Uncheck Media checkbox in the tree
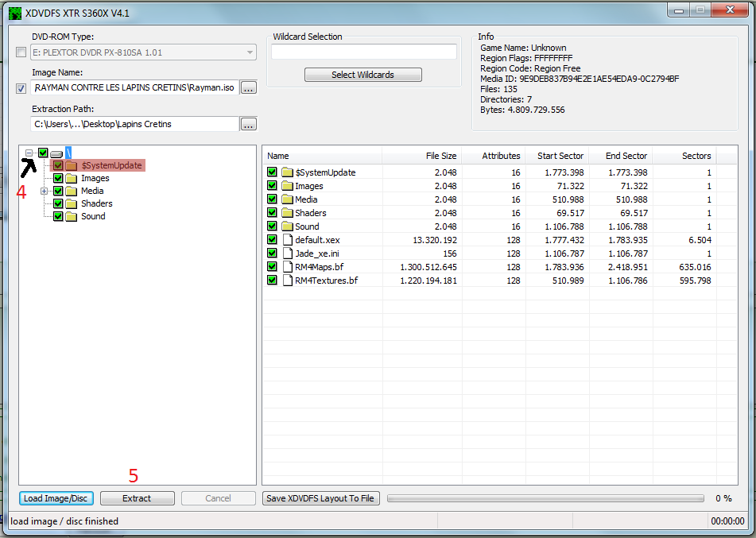Viewport: 756px width, 538px height. pyautogui.click(x=58, y=191)
